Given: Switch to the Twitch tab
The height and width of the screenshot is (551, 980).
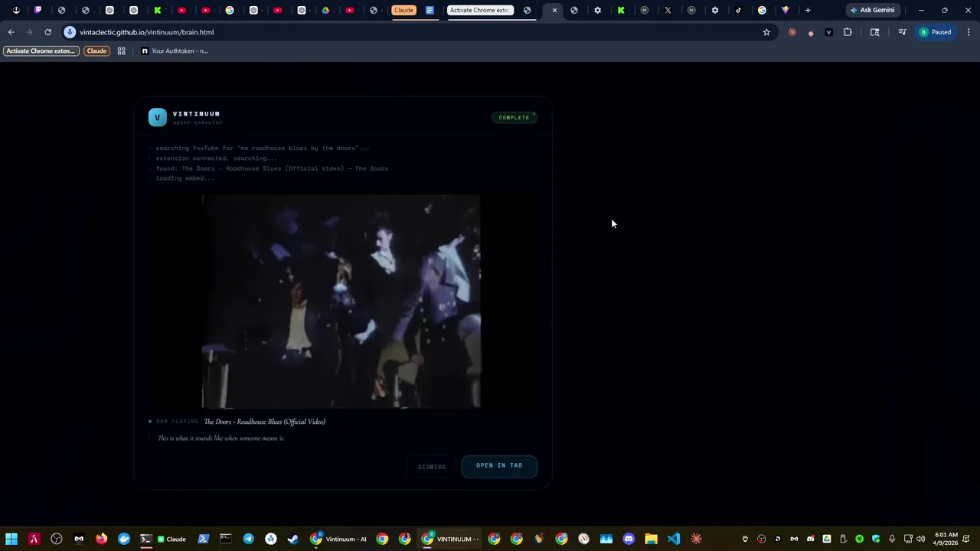Looking at the screenshot, I should click(38, 10).
